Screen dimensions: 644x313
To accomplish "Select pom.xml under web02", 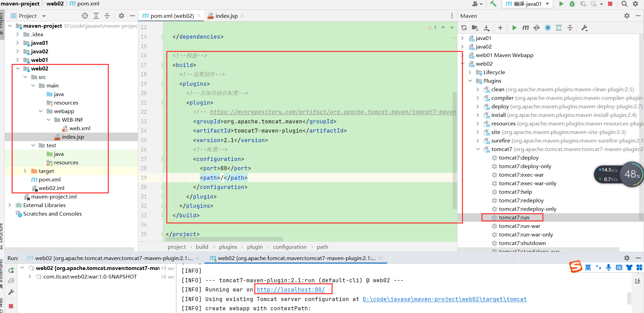I will tap(49, 179).
